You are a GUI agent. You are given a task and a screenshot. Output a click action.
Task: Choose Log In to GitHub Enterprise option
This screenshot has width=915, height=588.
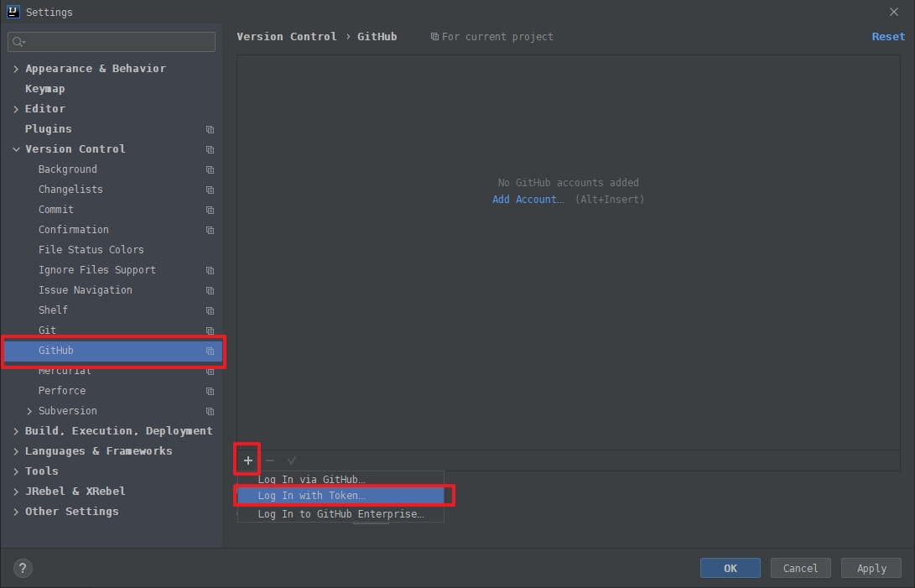click(x=341, y=514)
